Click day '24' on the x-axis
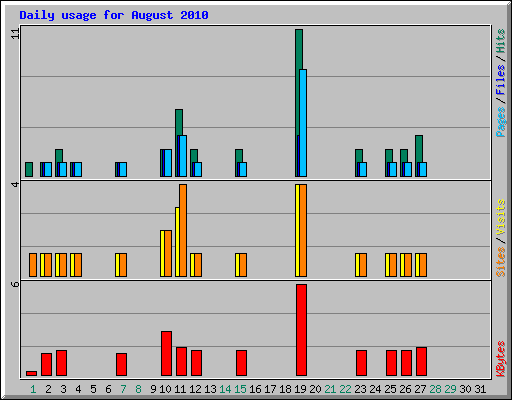The width and height of the screenshot is (512, 400). (375, 389)
